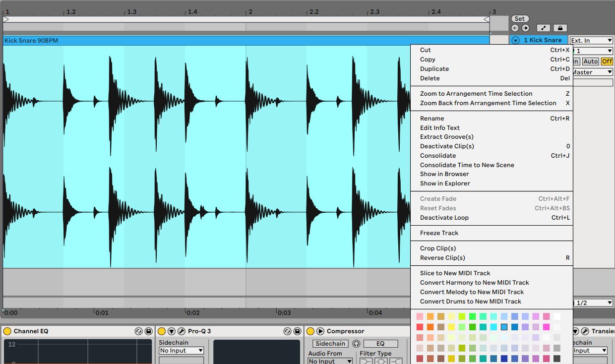The height and width of the screenshot is (364, 615).
Task: Toggle the automation mode button beside the lock
Action: (x=544, y=28)
